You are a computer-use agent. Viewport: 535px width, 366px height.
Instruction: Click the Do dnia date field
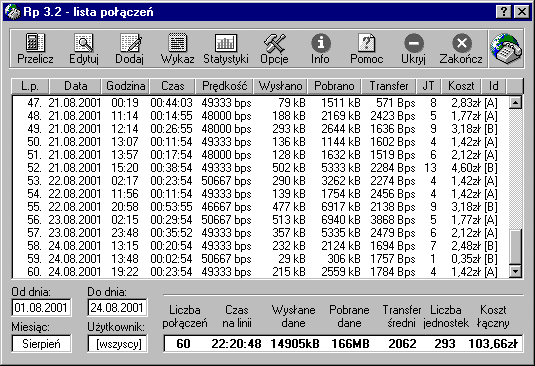(x=117, y=308)
